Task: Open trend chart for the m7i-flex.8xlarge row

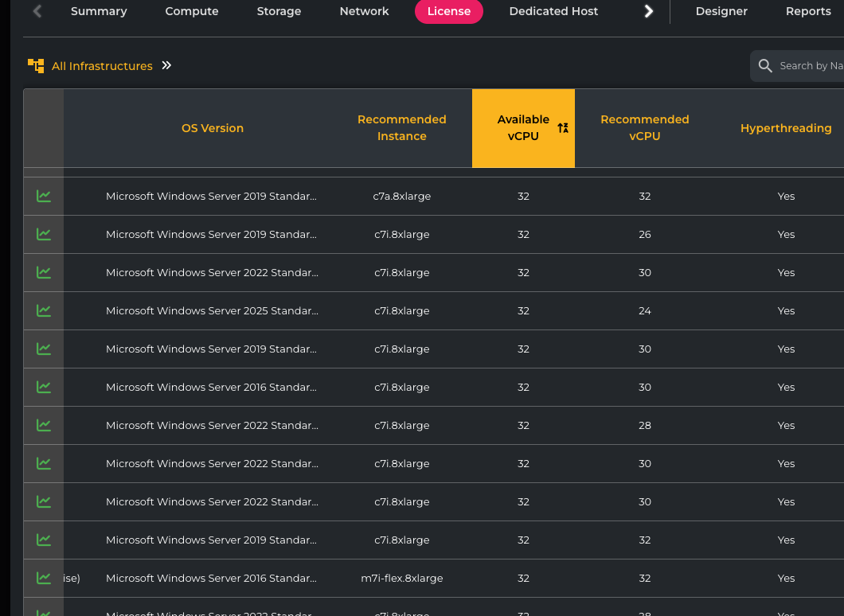Action: pyautogui.click(x=44, y=578)
